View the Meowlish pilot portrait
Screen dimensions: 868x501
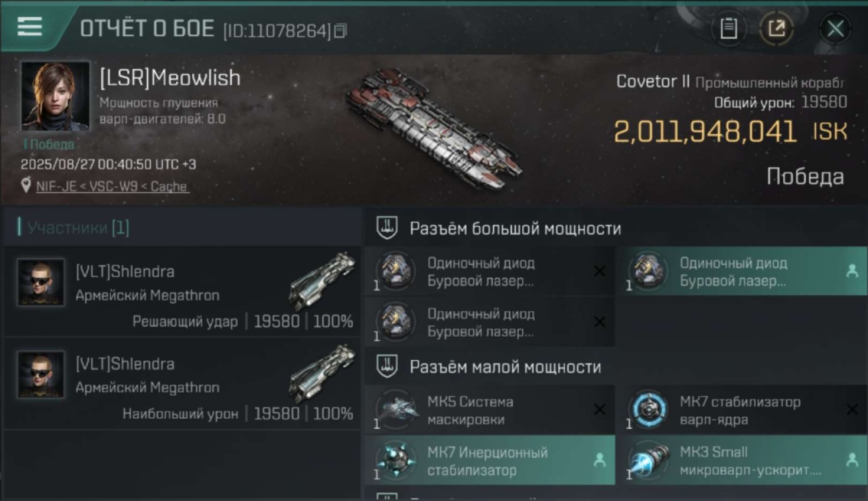pyautogui.click(x=55, y=96)
